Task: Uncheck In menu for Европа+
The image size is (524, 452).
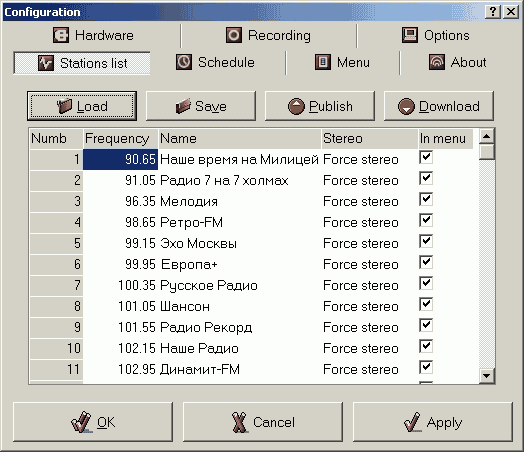Action: coord(426,263)
